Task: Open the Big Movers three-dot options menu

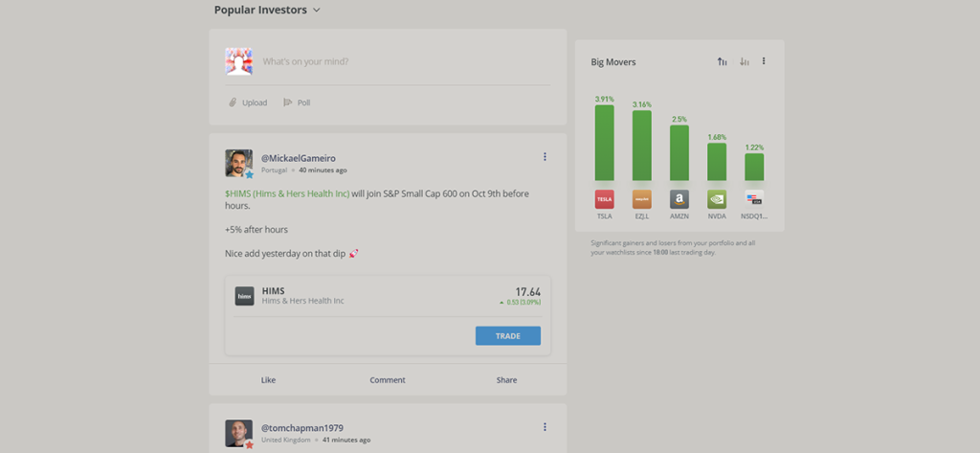Action: pyautogui.click(x=764, y=61)
